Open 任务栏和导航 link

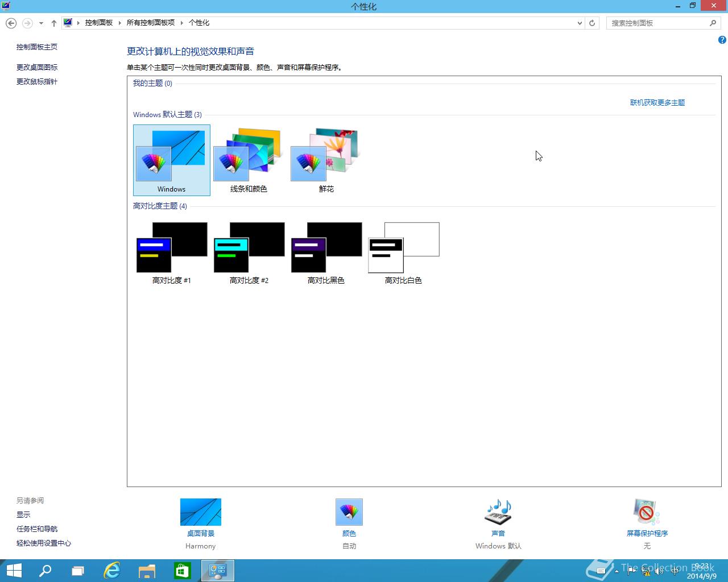(37, 529)
